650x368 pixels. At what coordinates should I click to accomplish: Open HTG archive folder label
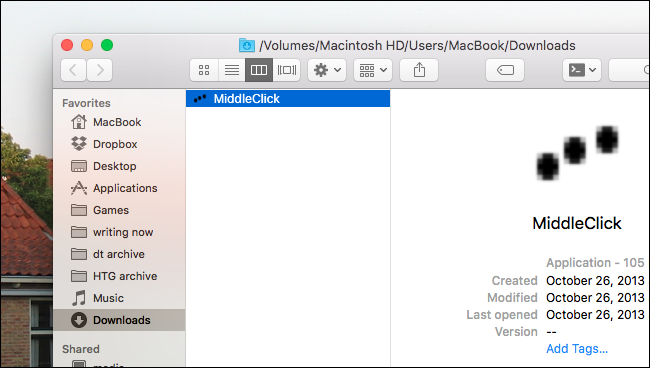(x=125, y=276)
